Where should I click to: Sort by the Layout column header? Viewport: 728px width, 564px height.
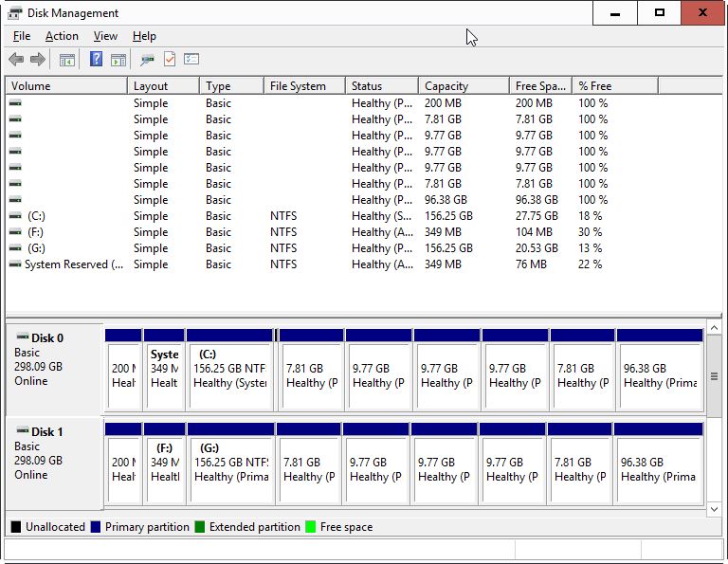(163, 86)
